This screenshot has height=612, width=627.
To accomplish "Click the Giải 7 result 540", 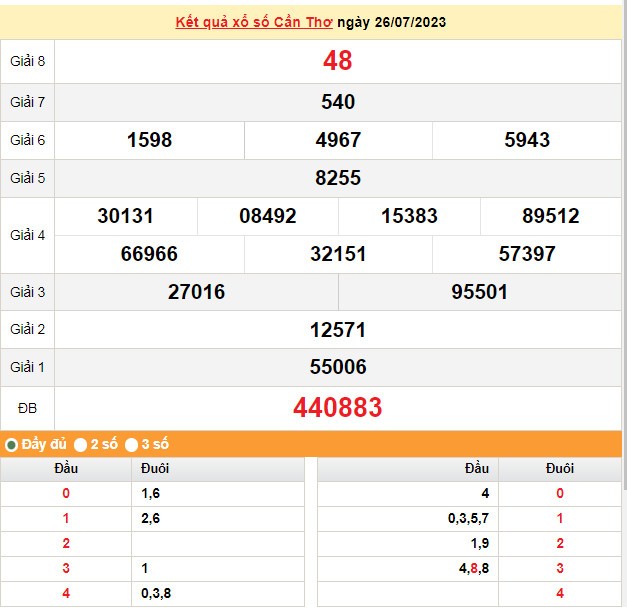I will pos(337,102).
